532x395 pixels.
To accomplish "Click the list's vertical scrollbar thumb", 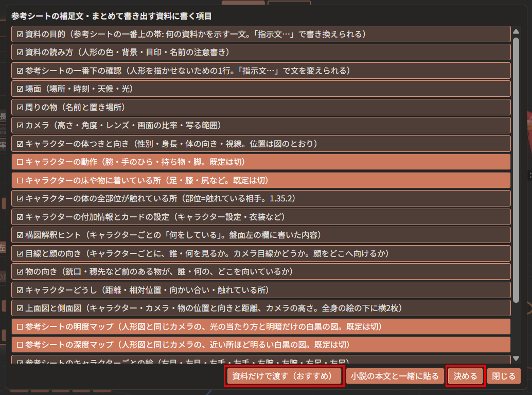I will (516, 170).
